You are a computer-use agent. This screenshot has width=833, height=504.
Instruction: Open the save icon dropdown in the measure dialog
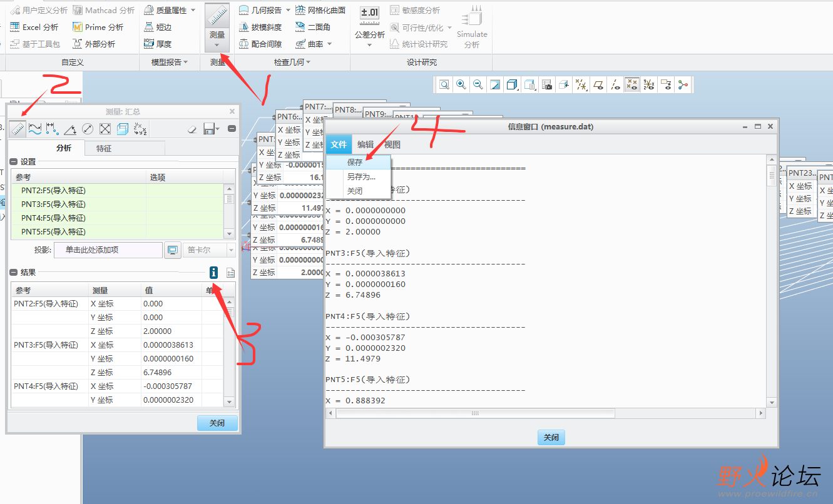point(218,128)
